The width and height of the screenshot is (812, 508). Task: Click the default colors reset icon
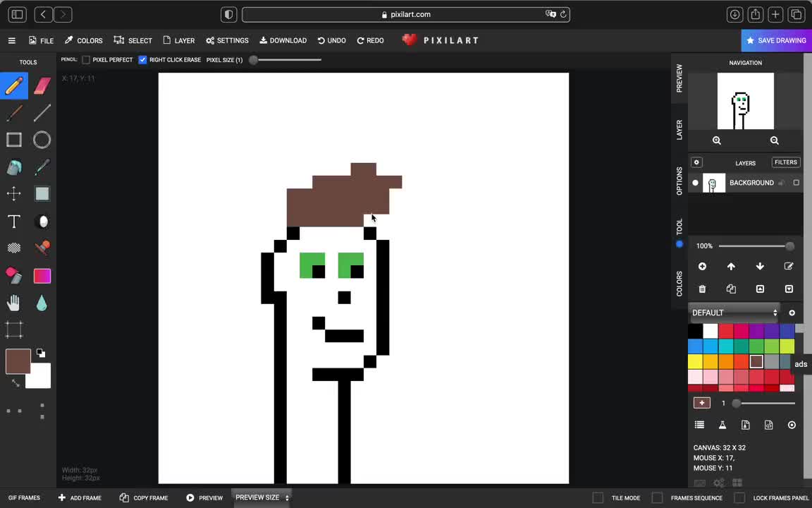click(x=40, y=353)
